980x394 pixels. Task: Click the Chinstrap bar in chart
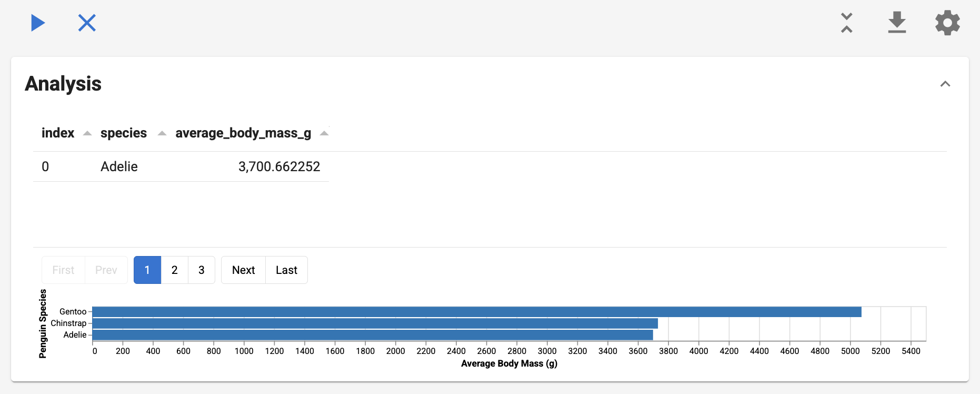tap(375, 323)
